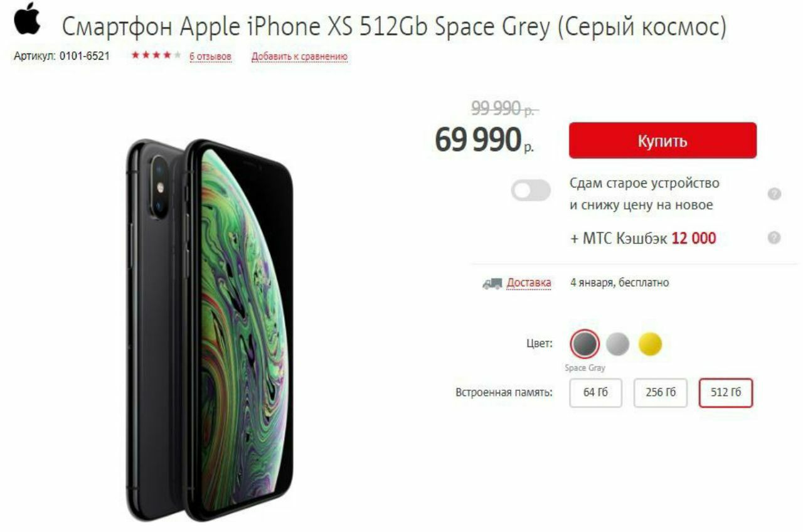Click the 69 990 price text
Viewport: 803px width, 532px height.
click(484, 141)
